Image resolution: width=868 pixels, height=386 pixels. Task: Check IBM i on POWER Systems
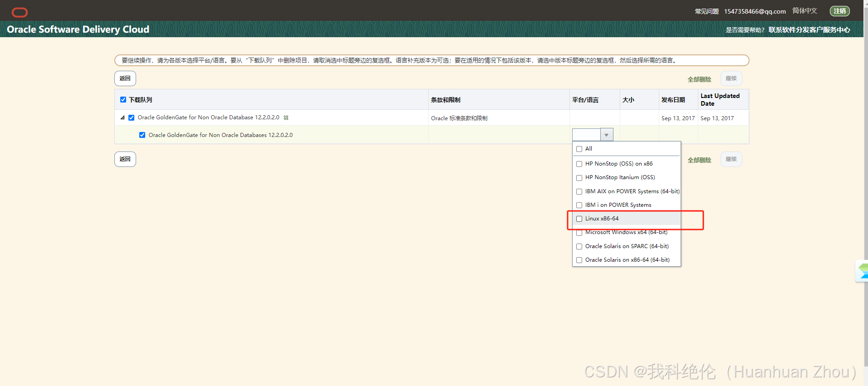(579, 205)
